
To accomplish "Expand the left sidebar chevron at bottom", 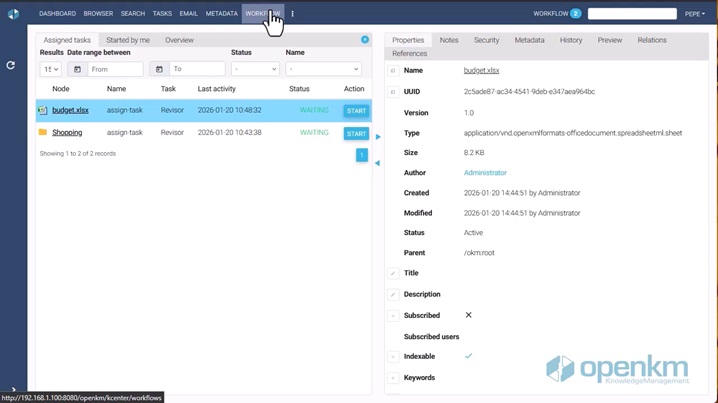I will point(13,389).
